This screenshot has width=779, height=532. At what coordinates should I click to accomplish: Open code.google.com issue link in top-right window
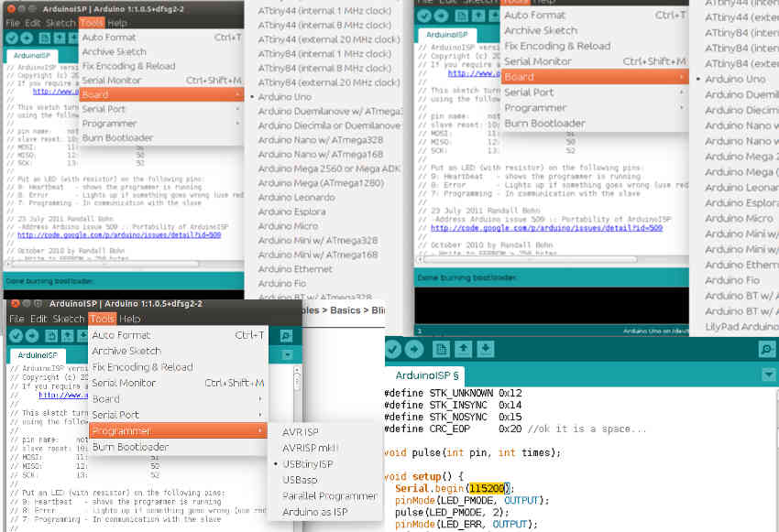[x=546, y=228]
